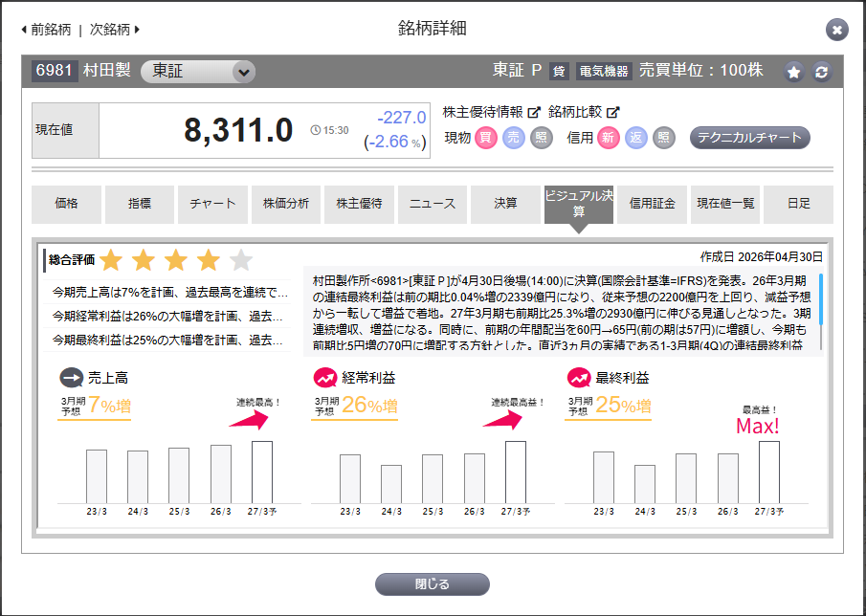Click the 今期最終利益は25% summary row
Viewport: 866px width, 616px height.
(167, 340)
